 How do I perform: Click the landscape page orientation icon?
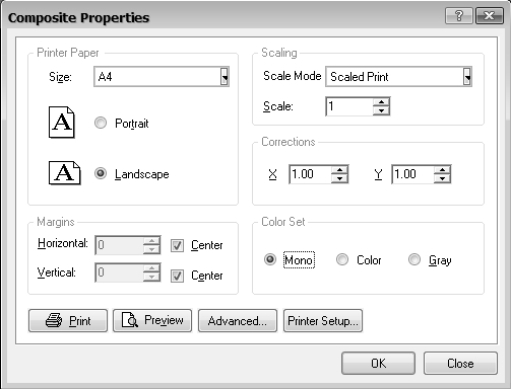pyautogui.click(x=65, y=173)
